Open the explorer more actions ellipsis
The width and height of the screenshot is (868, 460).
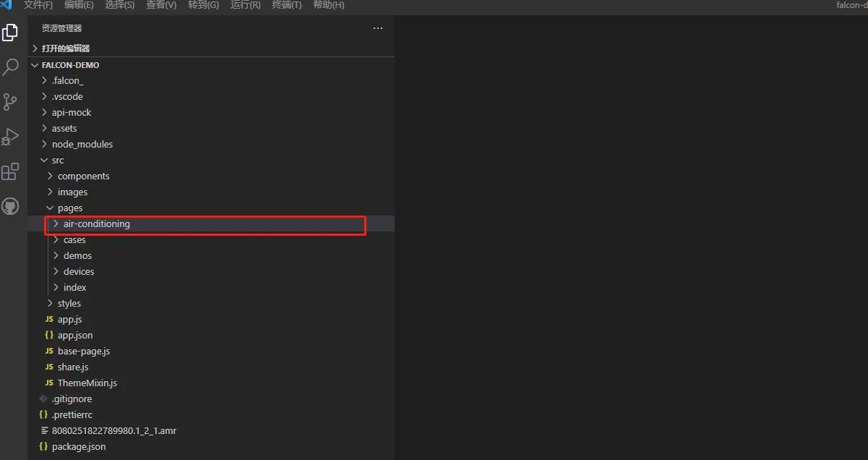point(378,28)
